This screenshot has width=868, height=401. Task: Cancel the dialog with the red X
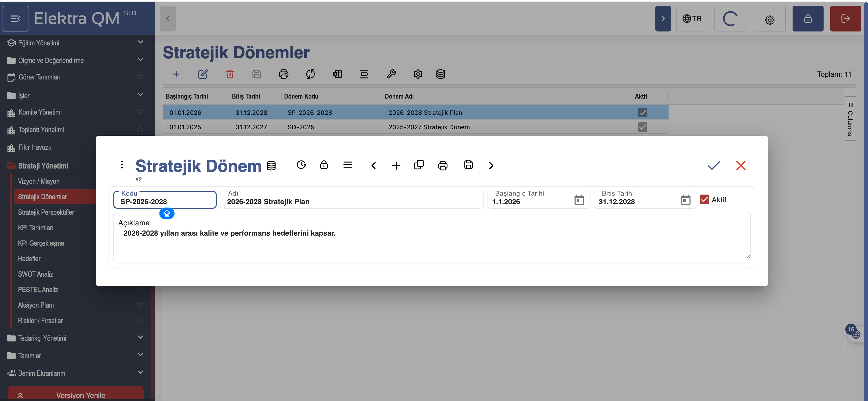pos(741,165)
